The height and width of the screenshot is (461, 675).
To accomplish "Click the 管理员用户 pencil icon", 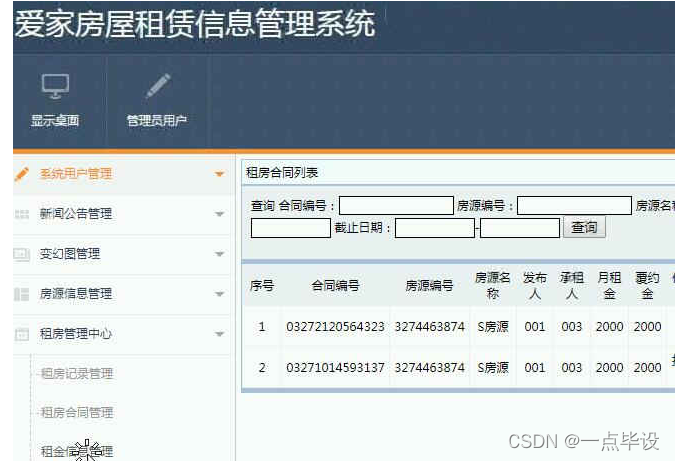I will tap(158, 86).
